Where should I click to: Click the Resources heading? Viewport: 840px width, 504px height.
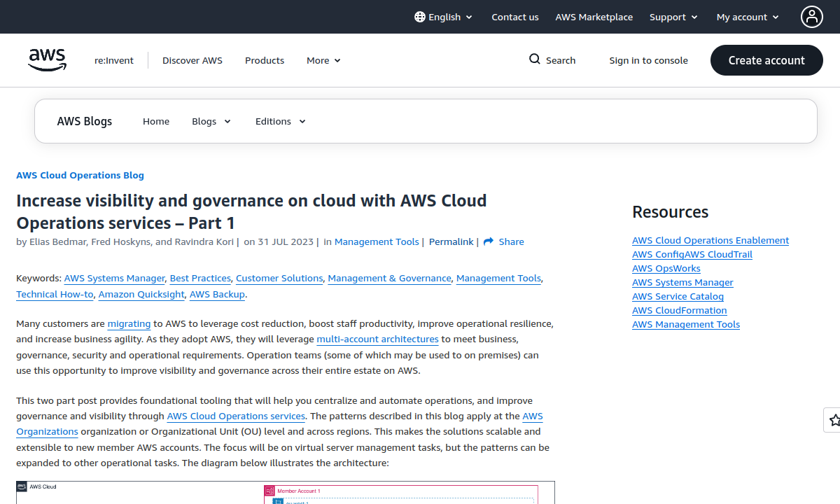pyautogui.click(x=670, y=211)
